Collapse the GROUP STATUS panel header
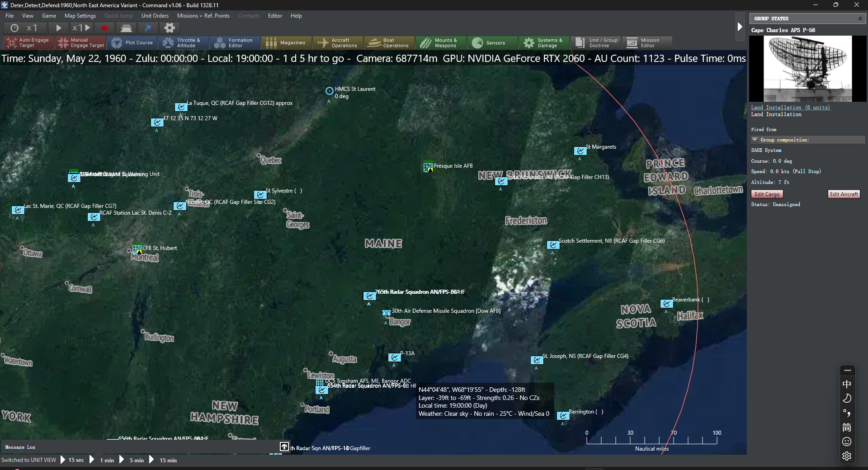 click(x=860, y=19)
